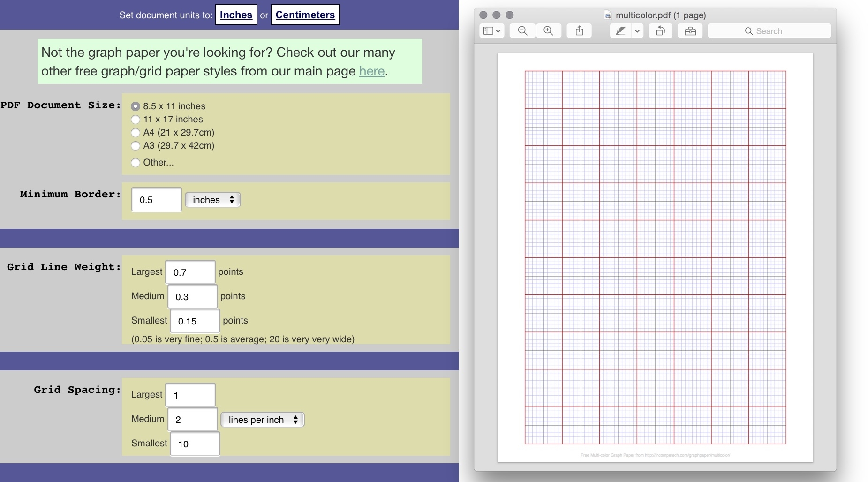Select A3 (29.7 x 42cm) size
Image resolution: width=868 pixels, height=482 pixels.
(x=136, y=146)
